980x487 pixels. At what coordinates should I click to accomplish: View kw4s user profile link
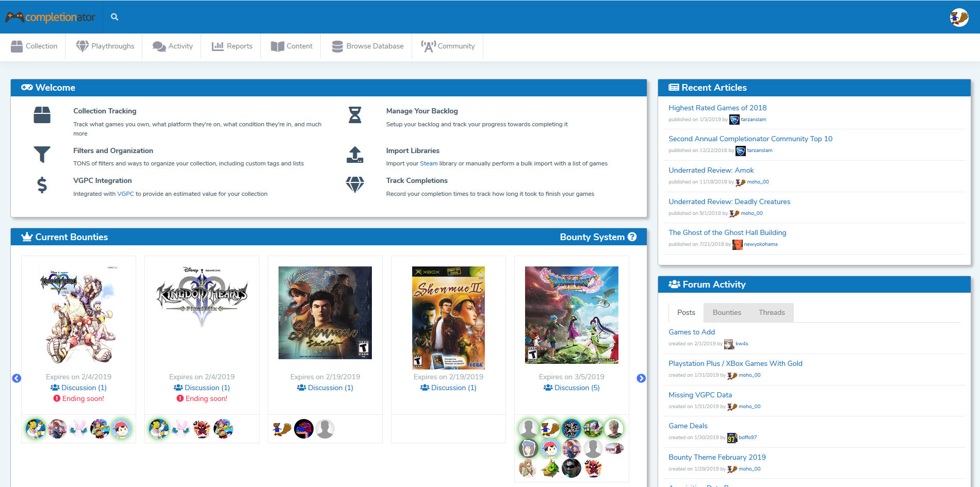742,344
